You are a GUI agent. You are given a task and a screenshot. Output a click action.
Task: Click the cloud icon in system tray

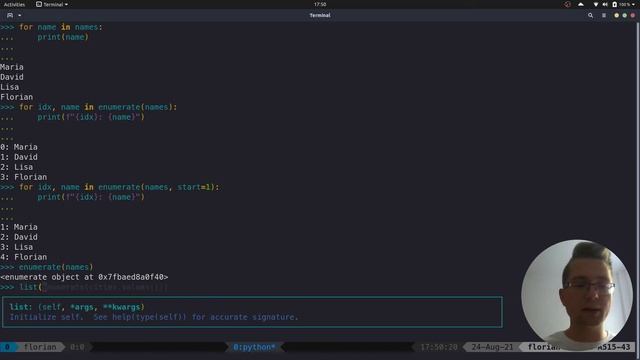[x=581, y=4]
